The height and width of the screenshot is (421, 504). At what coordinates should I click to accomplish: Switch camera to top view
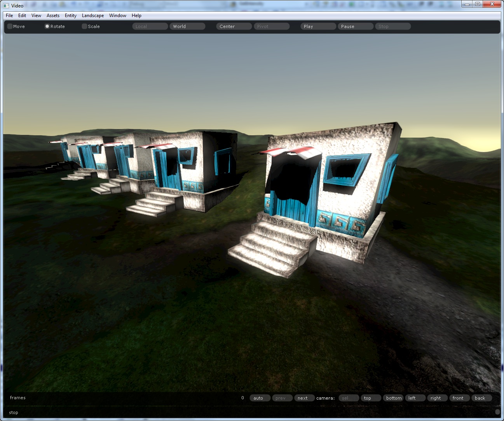point(371,398)
